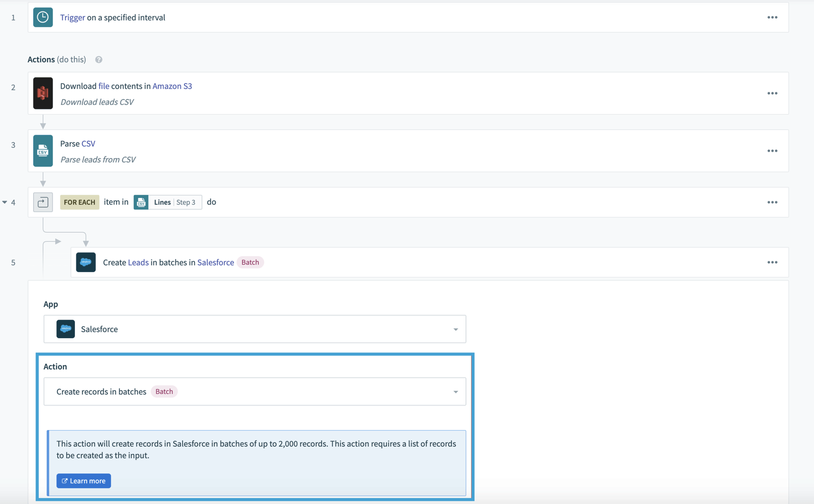Click the 'Actions (do this)' heading
The height and width of the screenshot is (504, 814).
pos(57,59)
